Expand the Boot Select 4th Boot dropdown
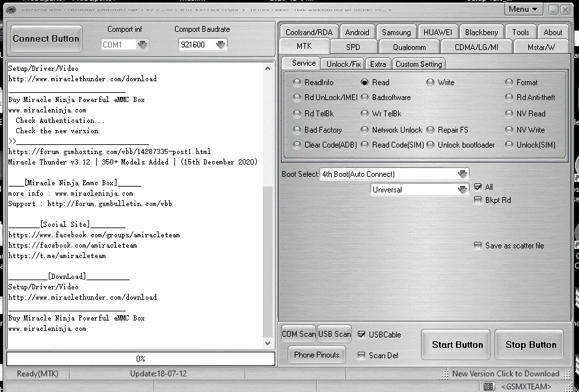Screen dimensions: 579x392 (x=463, y=174)
